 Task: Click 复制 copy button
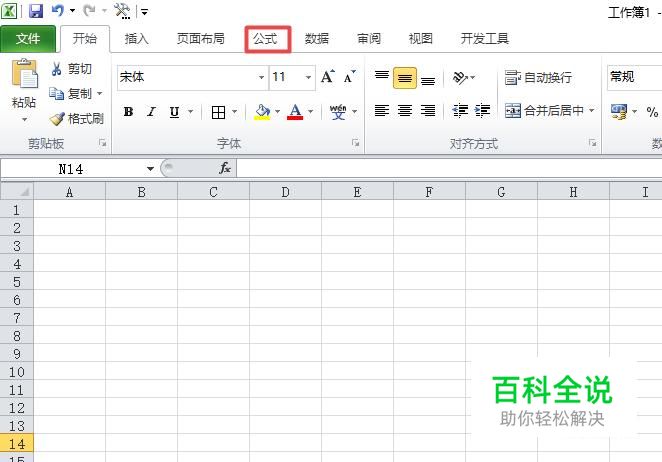tap(70, 93)
